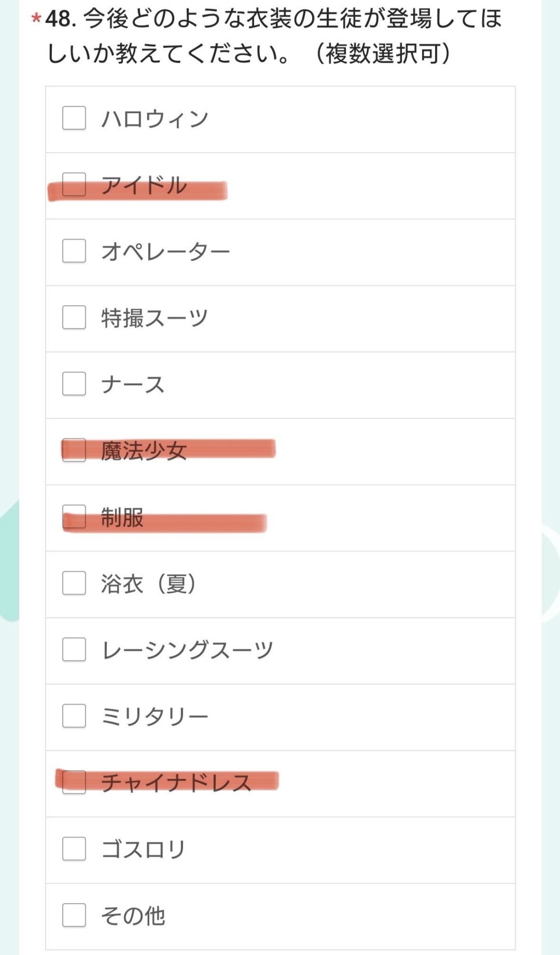Viewport: 560px width, 955px height.
Task: Check the ナース option
Action: [x=74, y=384]
